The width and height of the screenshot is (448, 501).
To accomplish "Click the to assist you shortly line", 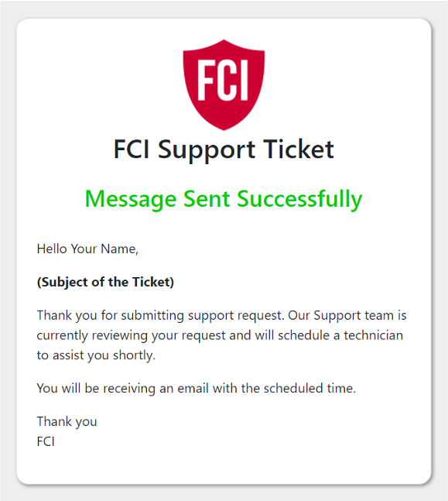I will (96, 355).
